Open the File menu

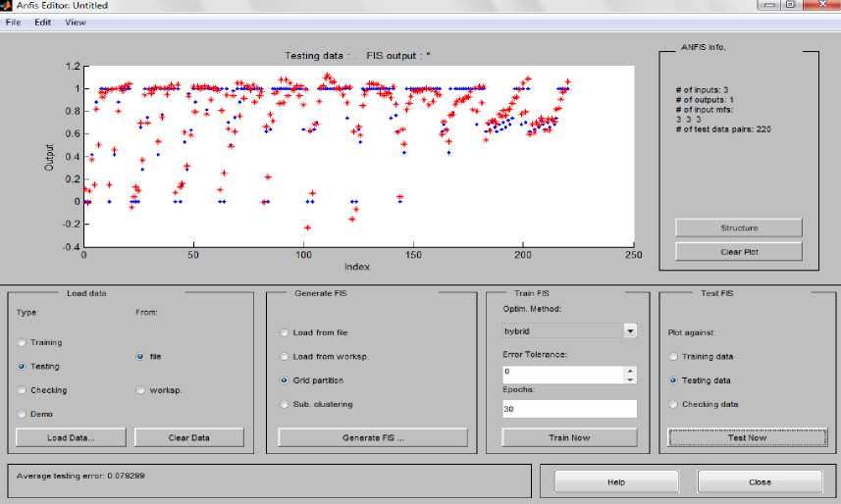point(13,22)
